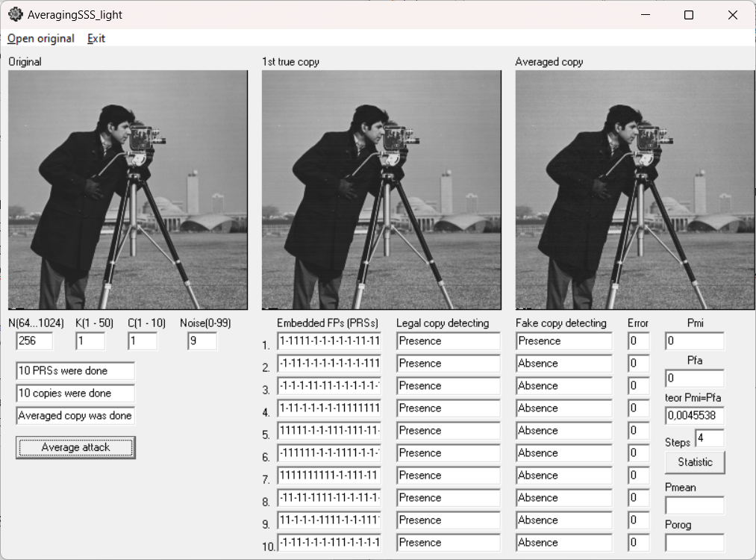Image resolution: width=756 pixels, height=560 pixels.
Task: Click the Original image thumbnail
Action: tap(128, 190)
